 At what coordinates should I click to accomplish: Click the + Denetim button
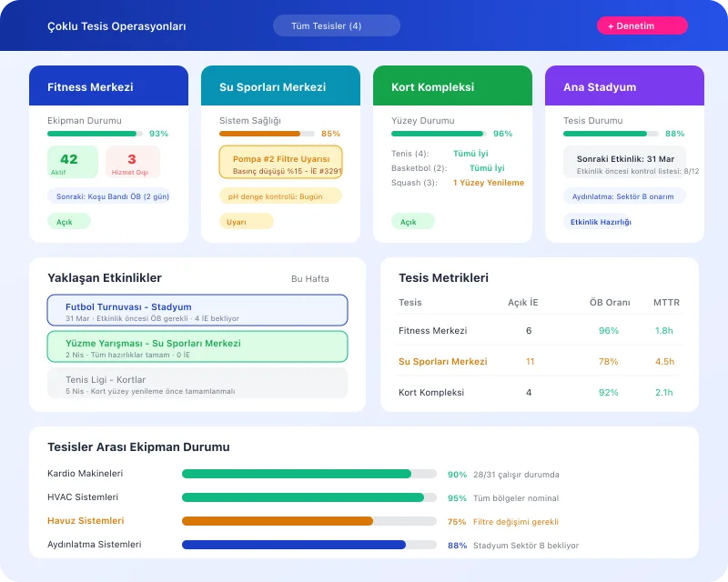coord(642,25)
